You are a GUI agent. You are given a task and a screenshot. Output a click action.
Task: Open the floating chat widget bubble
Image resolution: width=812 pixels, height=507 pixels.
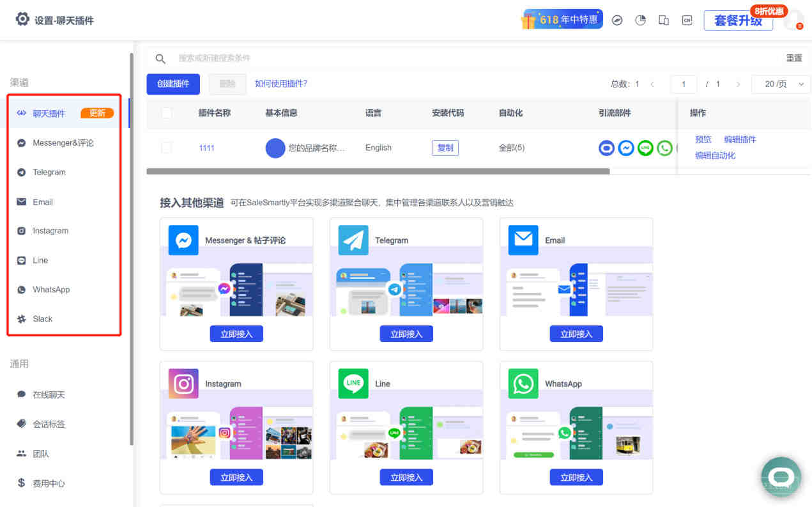781,476
